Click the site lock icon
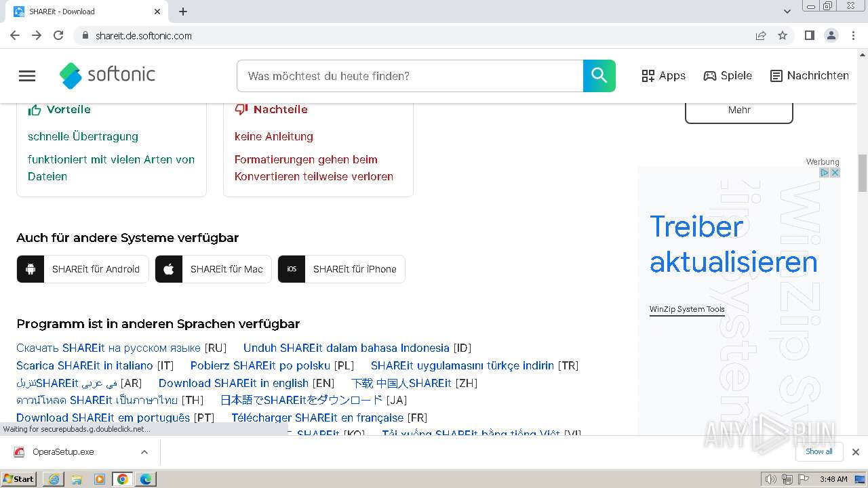This screenshot has width=868, height=488. pos(85,35)
